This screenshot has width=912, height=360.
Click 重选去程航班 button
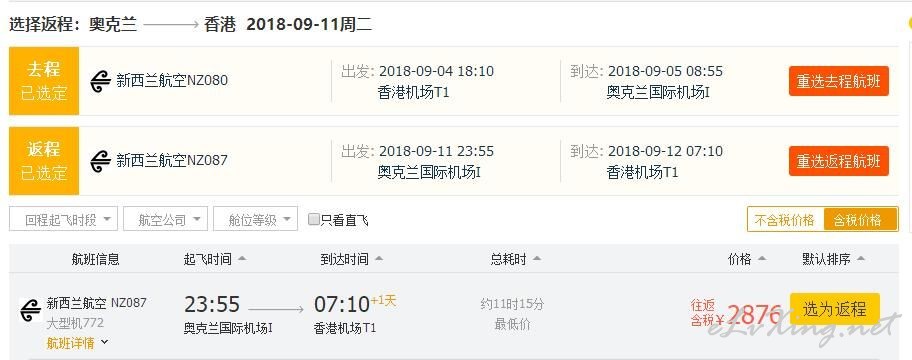pyautogui.click(x=839, y=81)
